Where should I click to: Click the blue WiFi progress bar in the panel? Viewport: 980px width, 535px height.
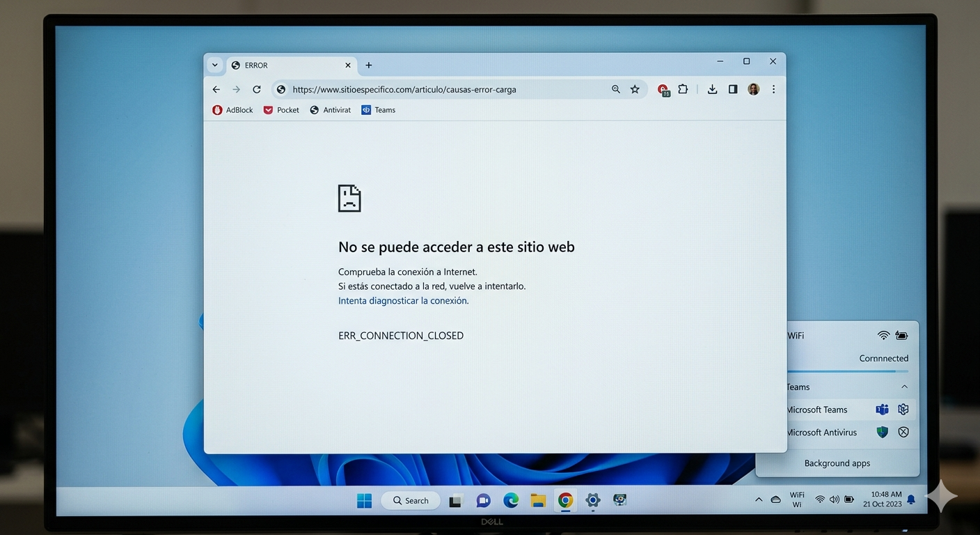(x=842, y=371)
